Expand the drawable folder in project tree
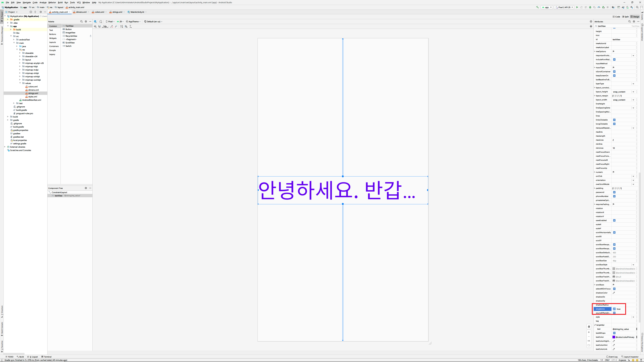 click(x=20, y=53)
